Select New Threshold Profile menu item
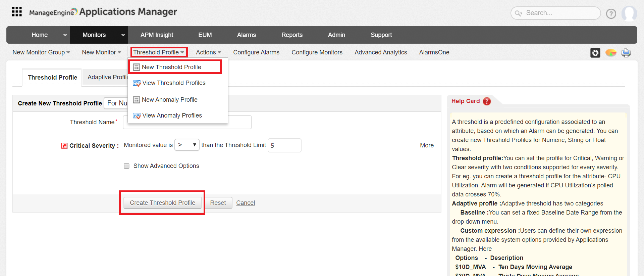The image size is (644, 276). tap(175, 67)
